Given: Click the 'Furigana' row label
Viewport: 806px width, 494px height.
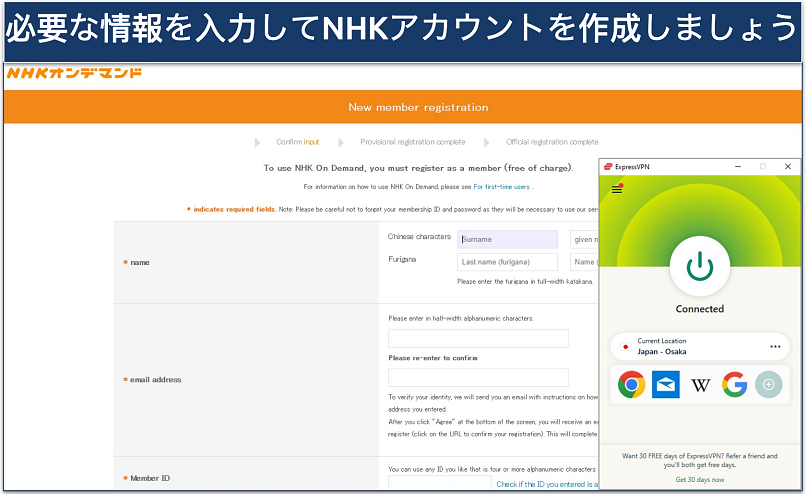Looking at the screenshot, I should (x=402, y=259).
